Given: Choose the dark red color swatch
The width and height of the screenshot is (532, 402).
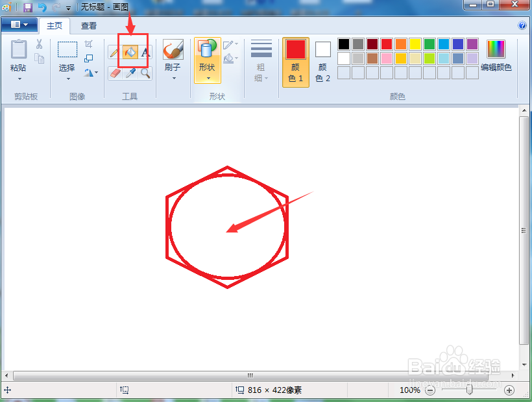Looking at the screenshot, I should 372,44.
